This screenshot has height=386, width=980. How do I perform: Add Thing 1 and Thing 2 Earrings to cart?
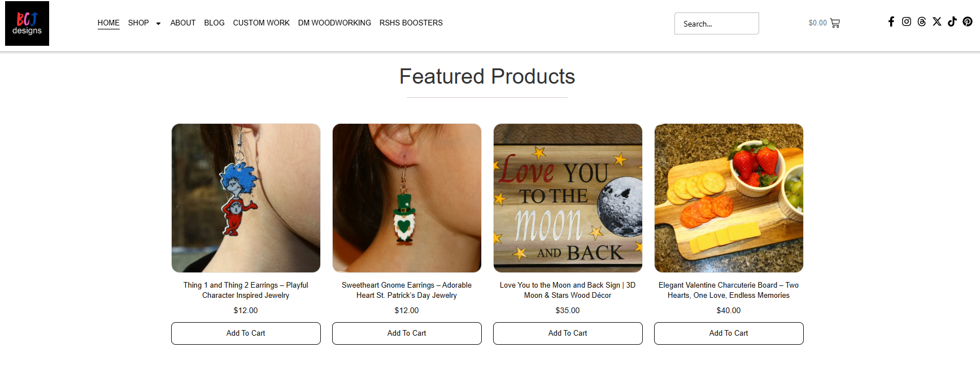(246, 333)
